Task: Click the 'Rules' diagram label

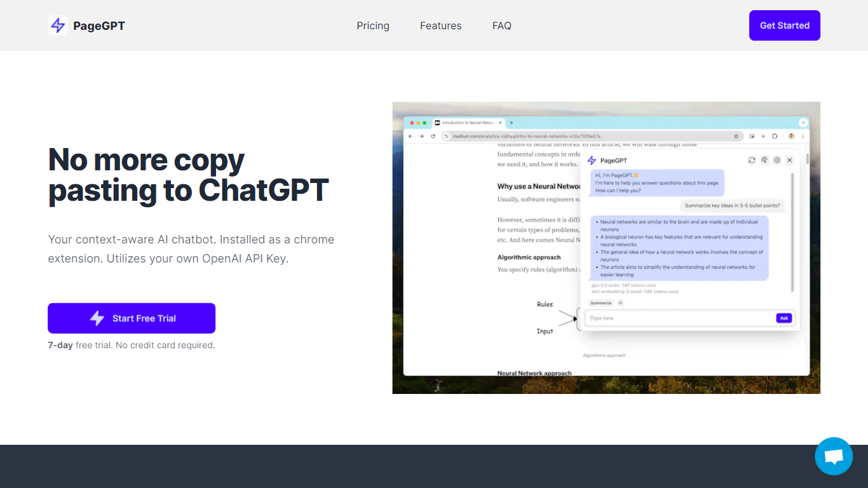Action: coord(545,304)
